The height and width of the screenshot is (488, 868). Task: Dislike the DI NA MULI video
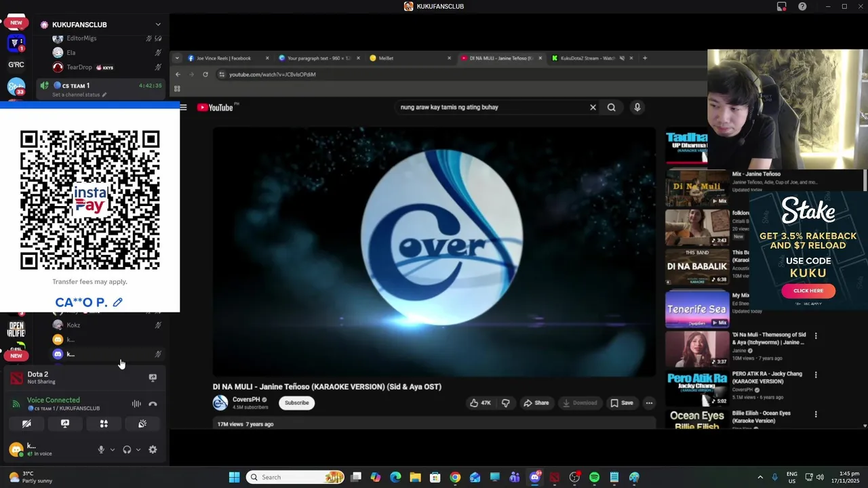tap(506, 403)
